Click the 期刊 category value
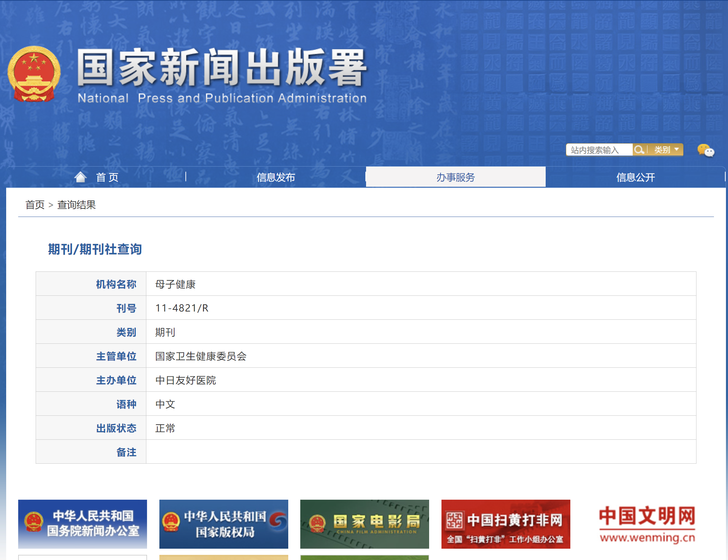The width and height of the screenshot is (728, 560). tap(165, 332)
